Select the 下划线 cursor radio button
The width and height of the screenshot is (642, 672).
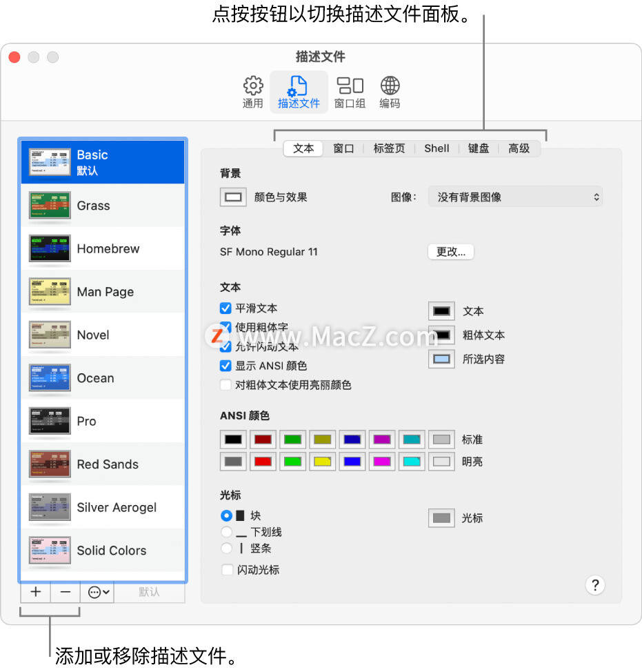[227, 532]
